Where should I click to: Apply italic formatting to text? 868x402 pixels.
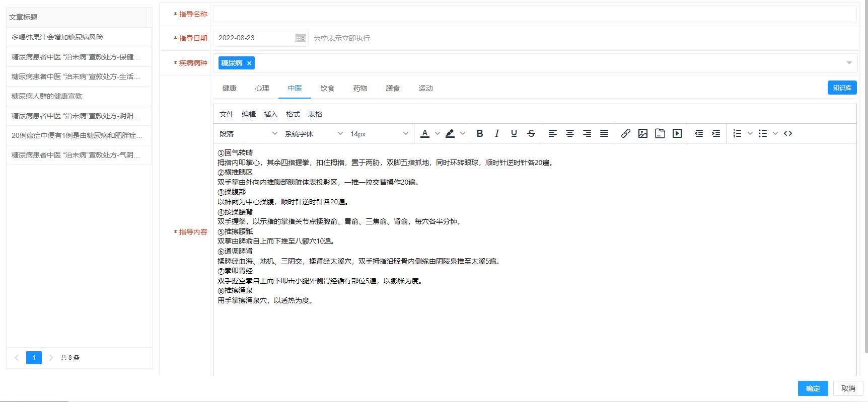(497, 133)
